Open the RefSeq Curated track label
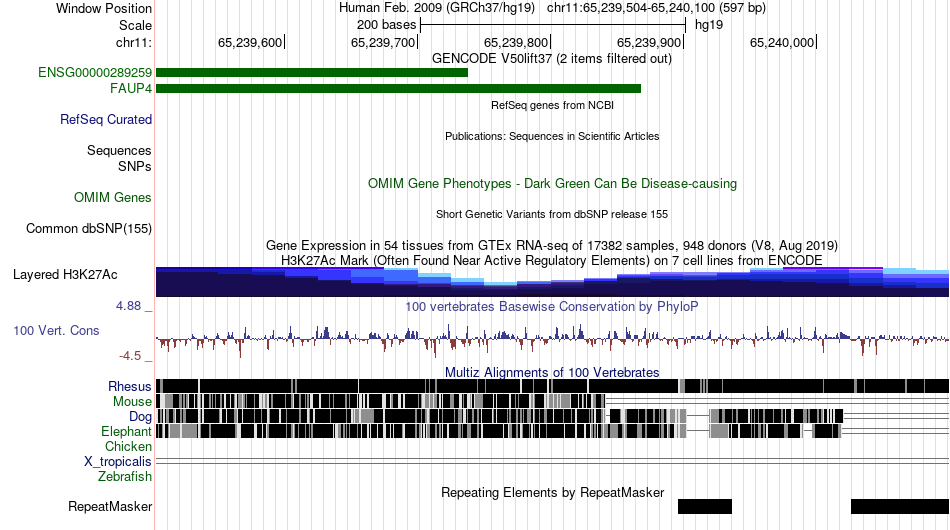Image resolution: width=950 pixels, height=530 pixels. [x=105, y=119]
